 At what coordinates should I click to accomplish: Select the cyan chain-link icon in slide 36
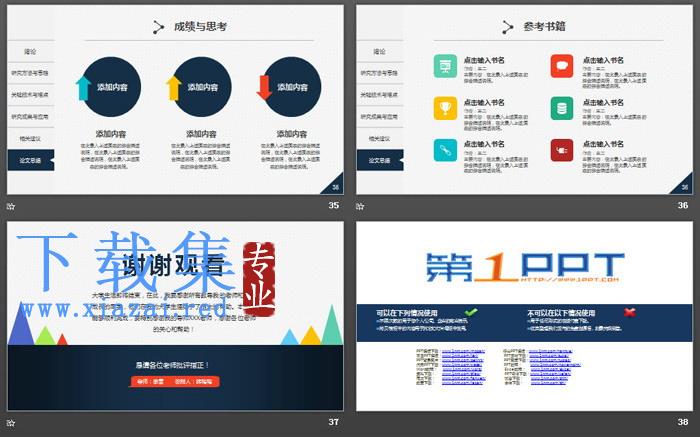[445, 150]
